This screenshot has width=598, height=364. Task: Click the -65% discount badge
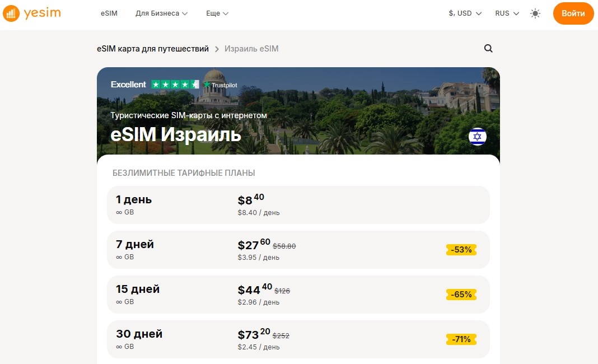click(461, 295)
